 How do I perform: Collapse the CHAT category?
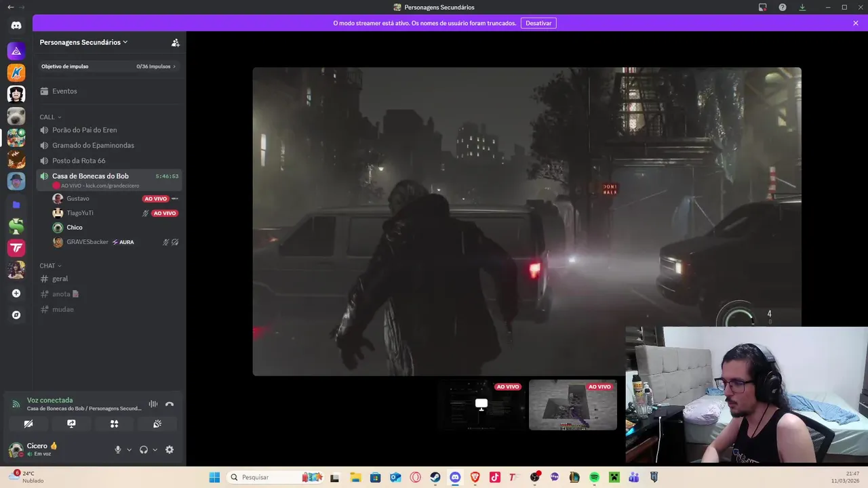click(50, 266)
